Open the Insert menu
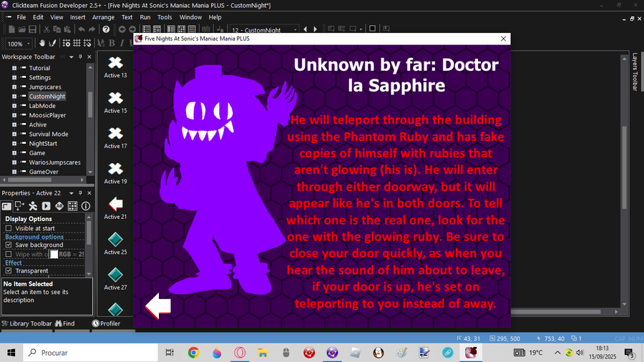644x362 pixels. [77, 17]
